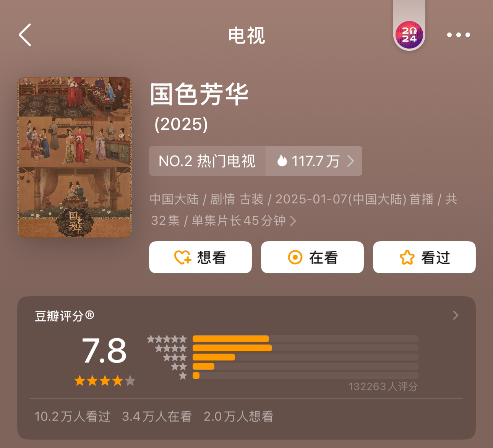Viewport: 493px width, 448px height.
Task: Expand show details after 单集片长45分钟
Action: pyautogui.click(x=293, y=221)
